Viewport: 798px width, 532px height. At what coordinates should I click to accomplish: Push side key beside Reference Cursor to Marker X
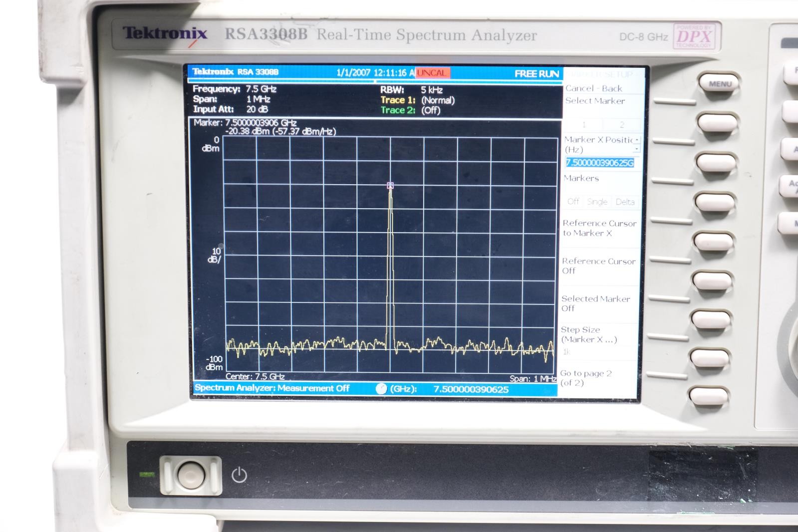(714, 241)
